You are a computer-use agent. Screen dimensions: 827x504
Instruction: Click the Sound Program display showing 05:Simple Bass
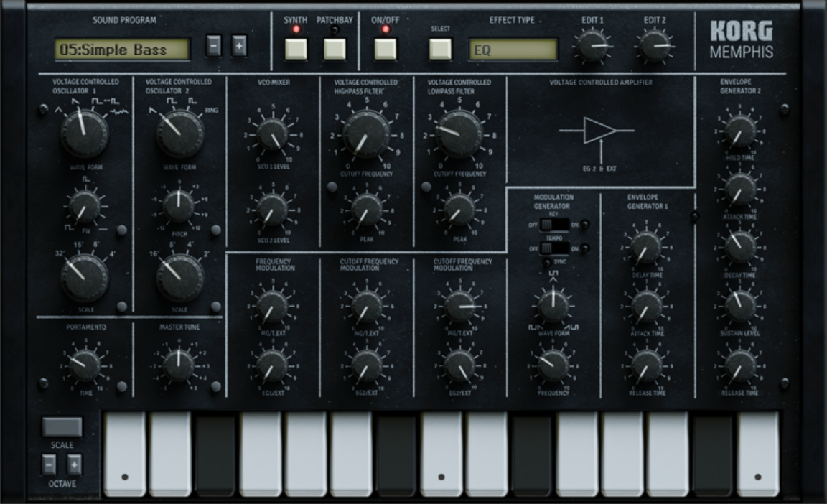click(x=122, y=49)
